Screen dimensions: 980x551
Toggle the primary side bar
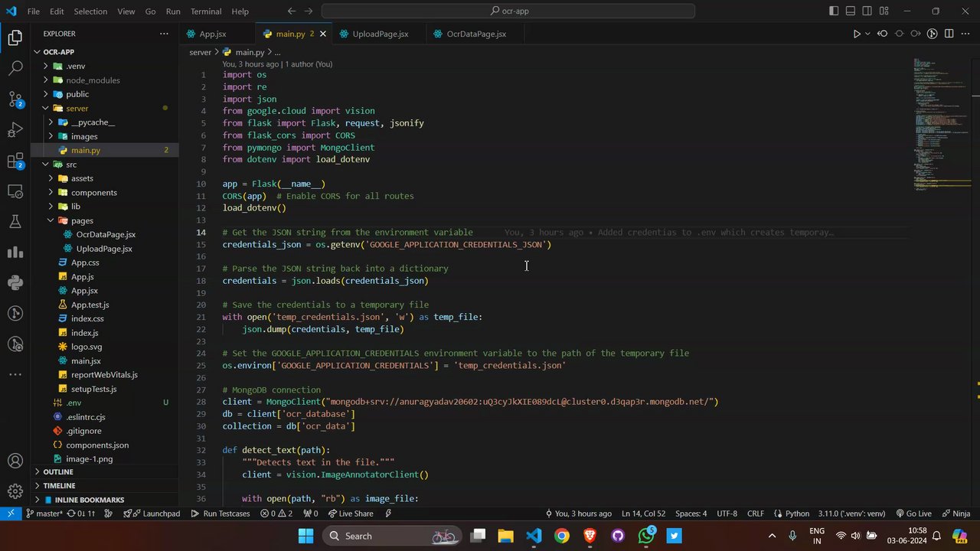click(x=834, y=11)
